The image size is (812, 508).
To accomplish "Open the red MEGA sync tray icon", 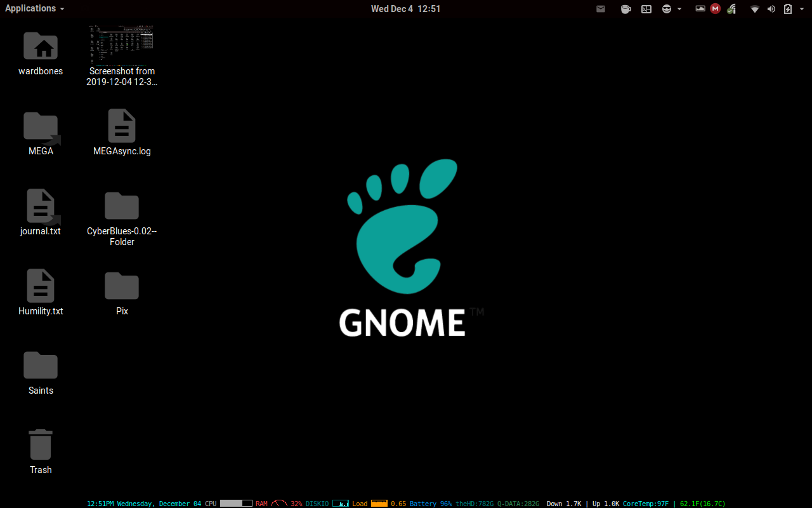I will pyautogui.click(x=716, y=9).
